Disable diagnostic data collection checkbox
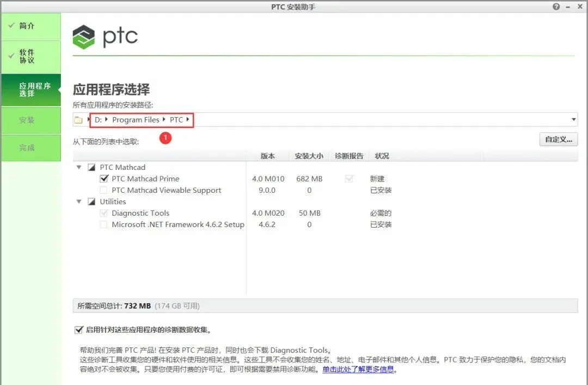The image size is (588, 385). point(78,330)
